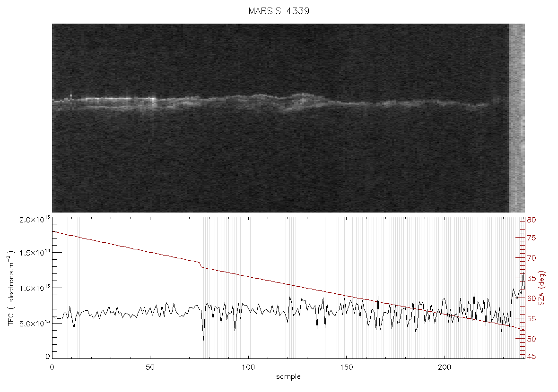Viewport: 558px width, 392px height.
Task: Click x-axis tick label 100
Action: point(248,367)
